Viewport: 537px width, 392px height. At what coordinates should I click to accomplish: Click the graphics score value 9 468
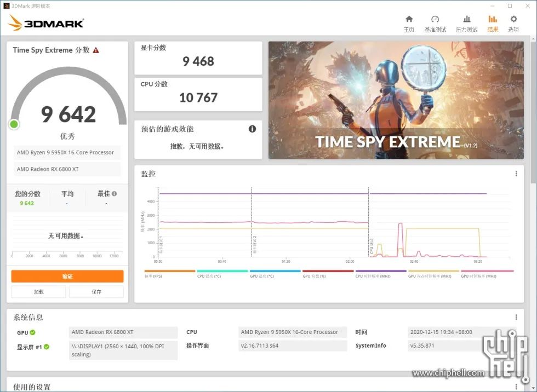(x=198, y=61)
